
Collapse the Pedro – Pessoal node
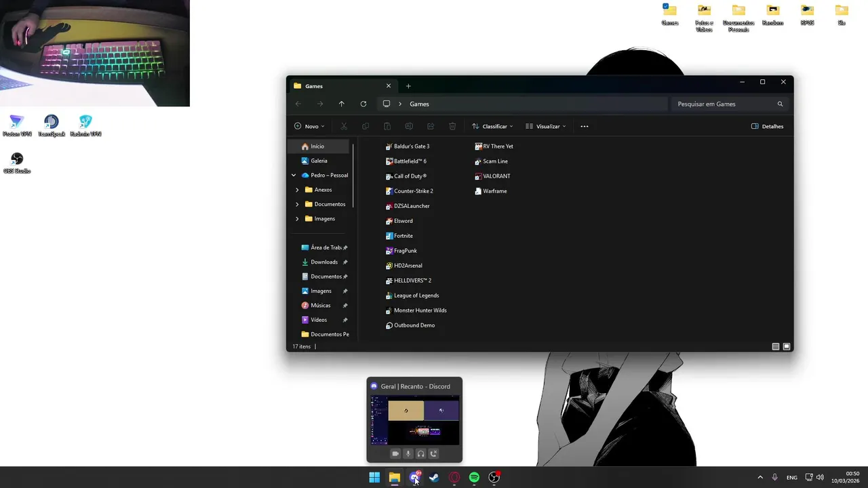[x=294, y=176]
